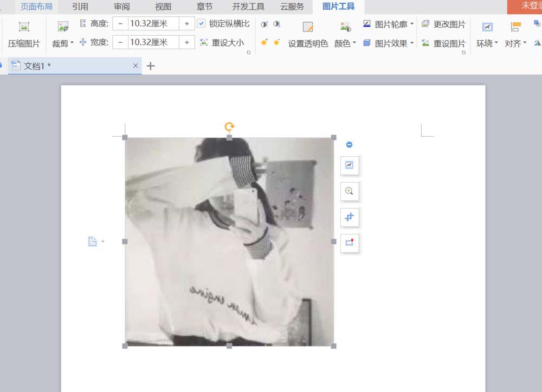The image size is (542, 392).
Task: Click the Change Picture (更改图片) icon
Action: (x=444, y=24)
